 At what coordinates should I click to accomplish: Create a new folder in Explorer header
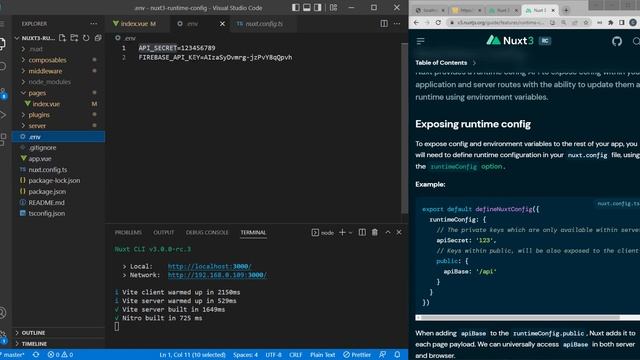74,38
